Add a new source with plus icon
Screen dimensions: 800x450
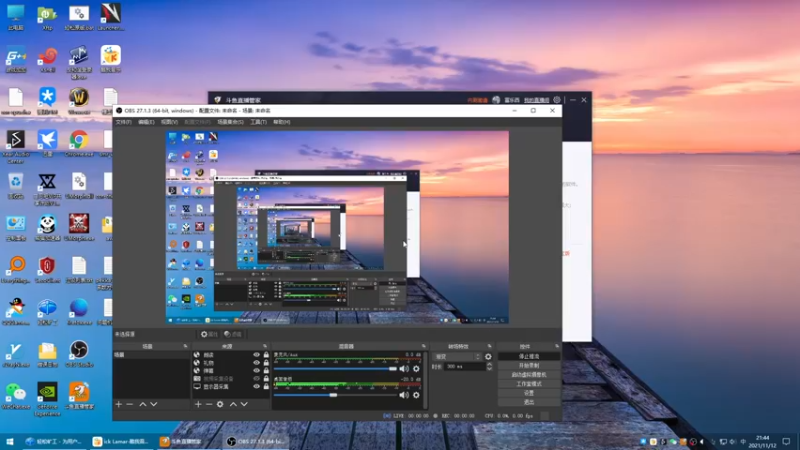(x=198, y=404)
